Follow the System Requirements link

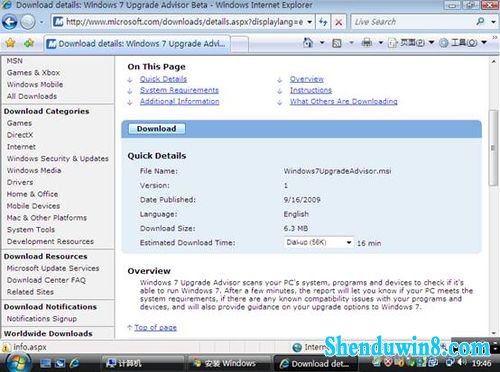(x=179, y=90)
